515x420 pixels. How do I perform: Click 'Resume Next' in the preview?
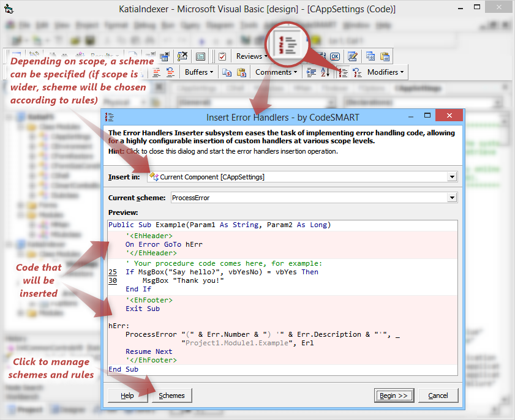click(x=149, y=351)
